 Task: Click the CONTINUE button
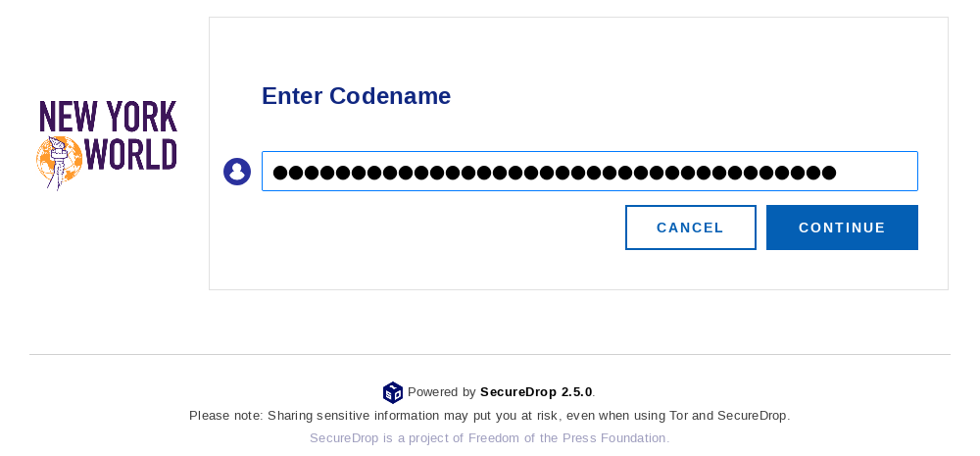(x=842, y=228)
